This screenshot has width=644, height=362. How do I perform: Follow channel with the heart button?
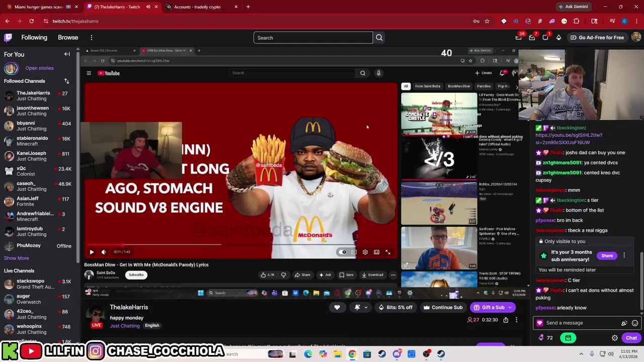click(x=337, y=307)
